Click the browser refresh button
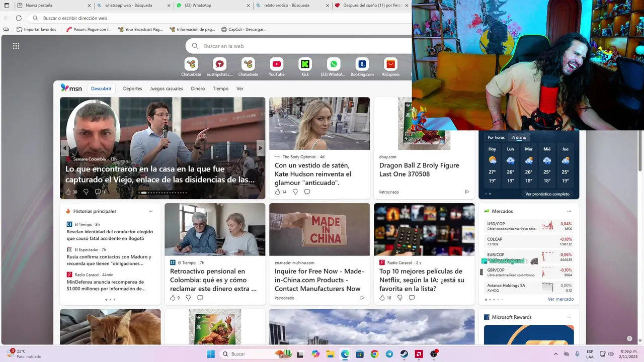This screenshot has width=644, height=362. (x=19, y=18)
